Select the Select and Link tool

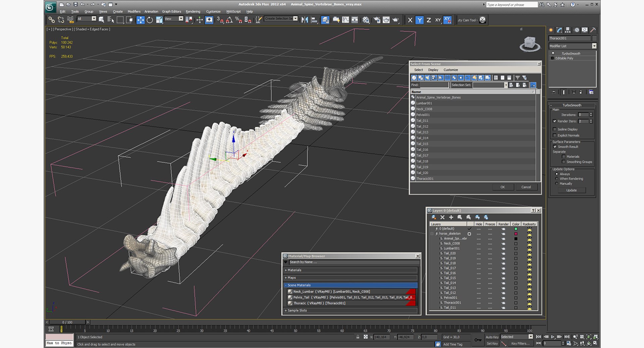51,20
